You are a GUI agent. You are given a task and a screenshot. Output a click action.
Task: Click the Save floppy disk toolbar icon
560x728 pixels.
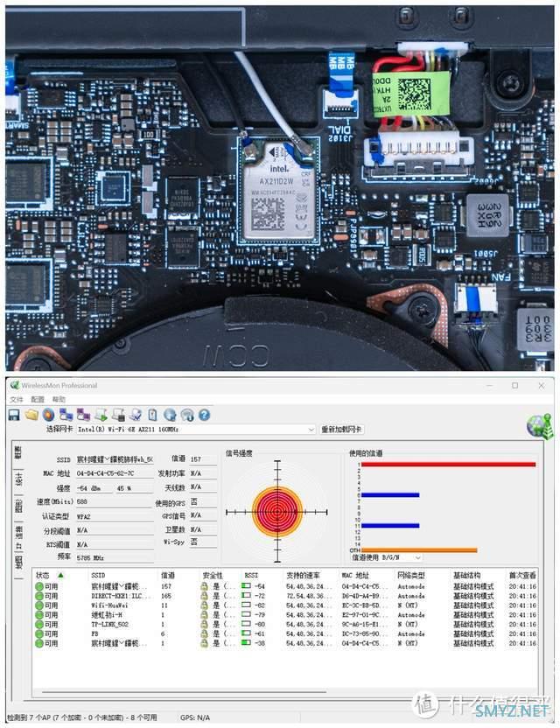pyautogui.click(x=14, y=415)
